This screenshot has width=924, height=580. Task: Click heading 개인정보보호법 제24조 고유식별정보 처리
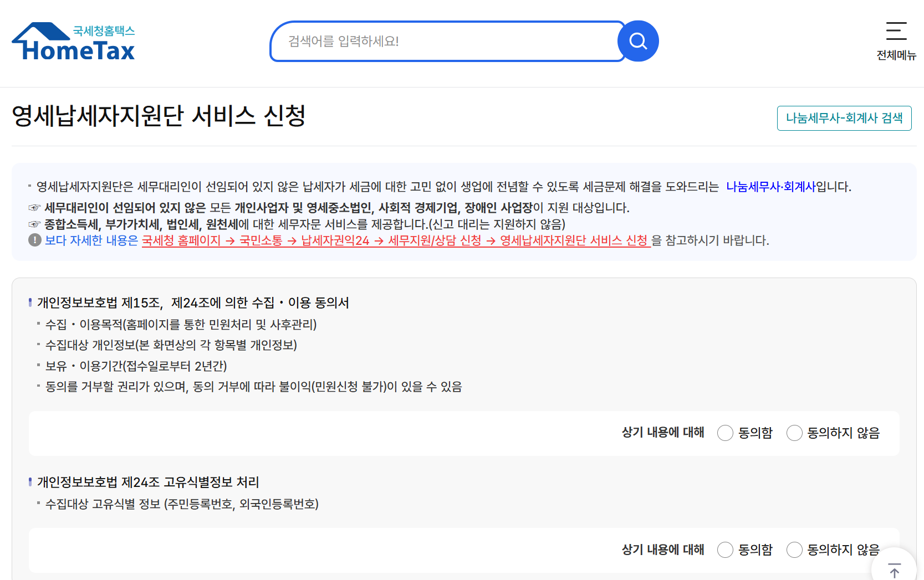[148, 482]
